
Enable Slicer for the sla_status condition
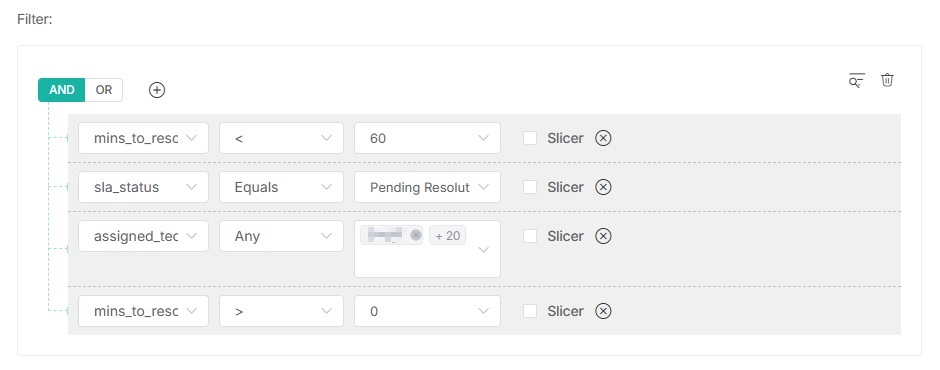click(530, 188)
